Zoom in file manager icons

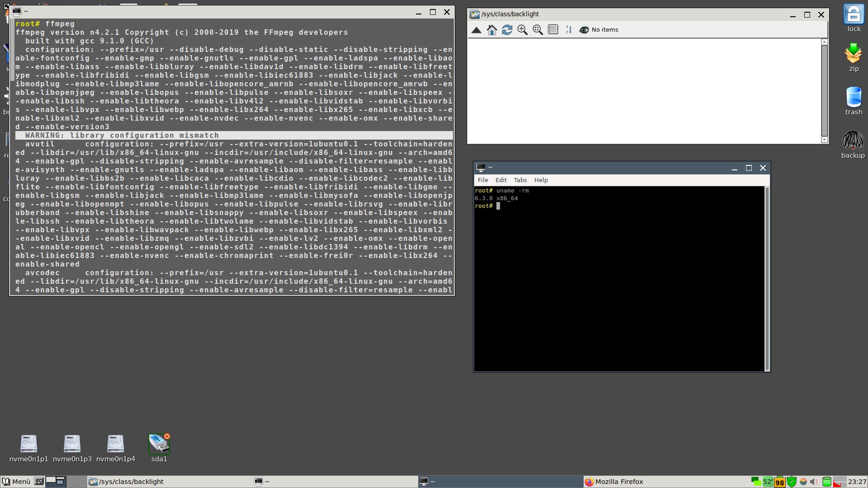[523, 30]
